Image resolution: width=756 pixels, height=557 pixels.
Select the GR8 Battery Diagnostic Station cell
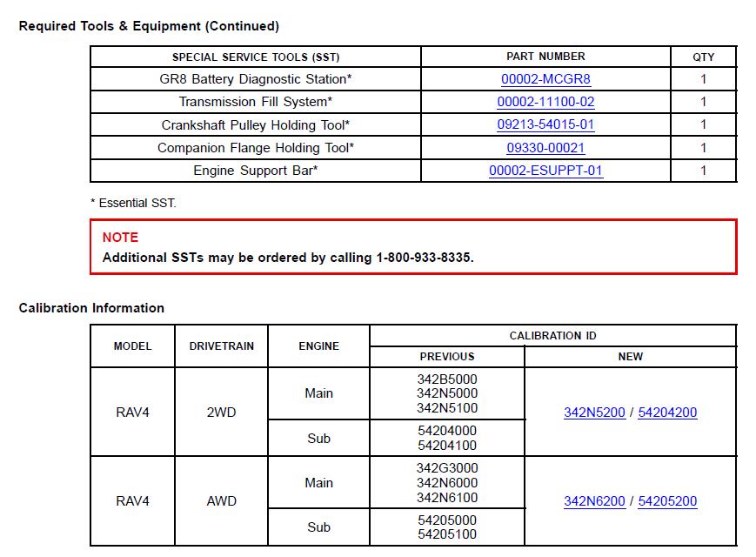tap(256, 79)
